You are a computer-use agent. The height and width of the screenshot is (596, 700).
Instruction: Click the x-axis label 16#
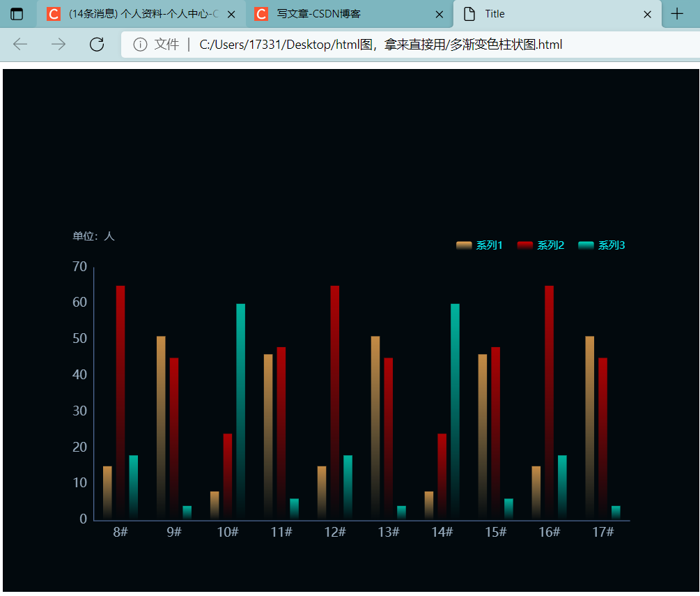(549, 532)
